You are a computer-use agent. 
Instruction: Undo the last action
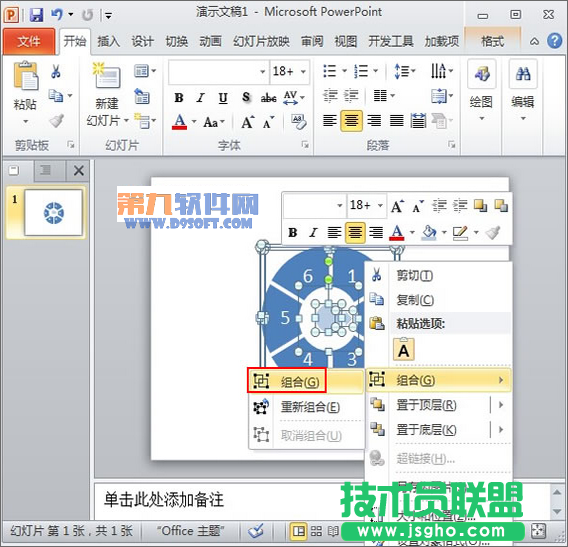coord(57,15)
